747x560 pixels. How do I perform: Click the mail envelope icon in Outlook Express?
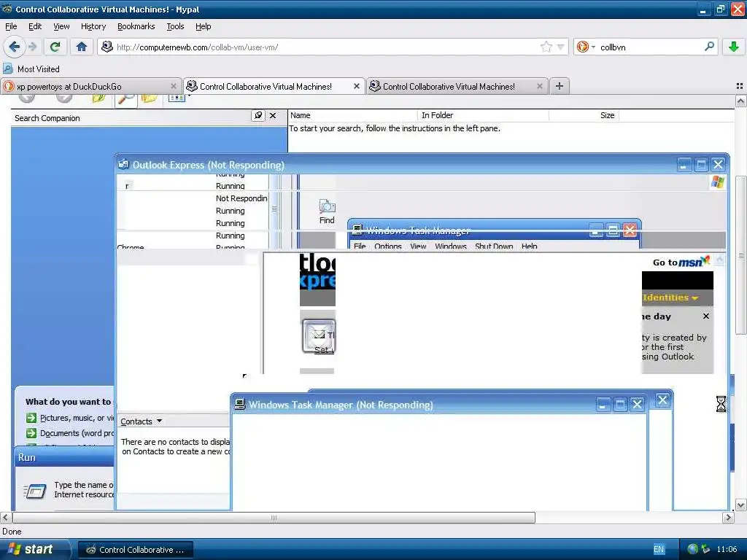click(x=319, y=336)
